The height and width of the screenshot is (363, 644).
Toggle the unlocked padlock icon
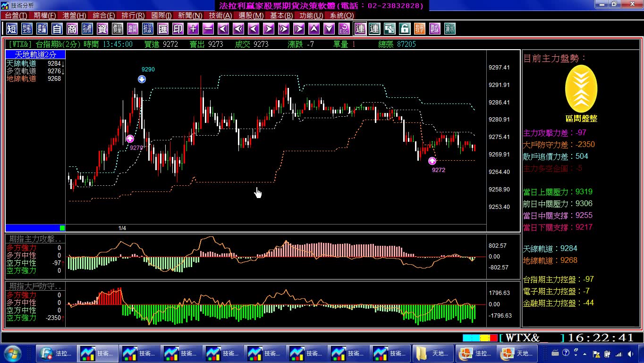[x=405, y=29]
